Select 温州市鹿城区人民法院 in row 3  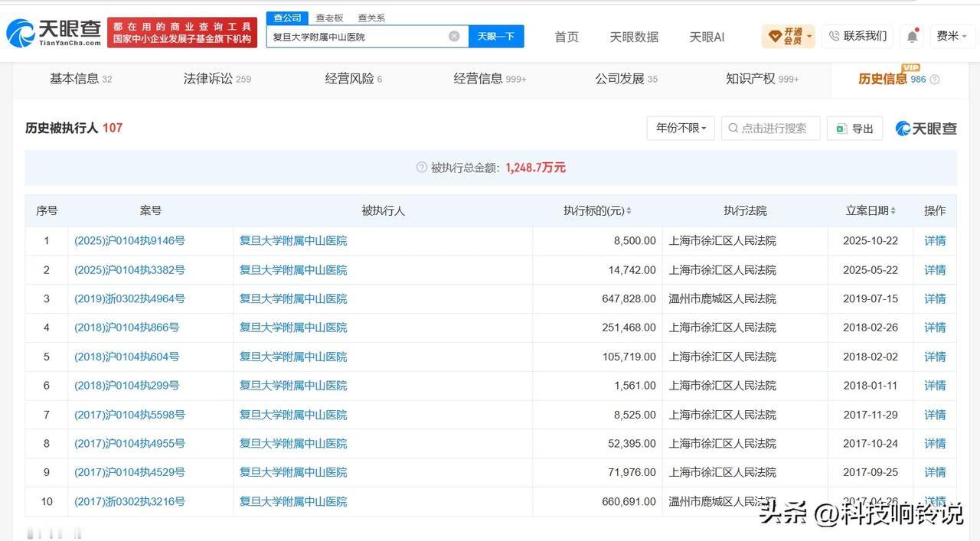click(723, 298)
